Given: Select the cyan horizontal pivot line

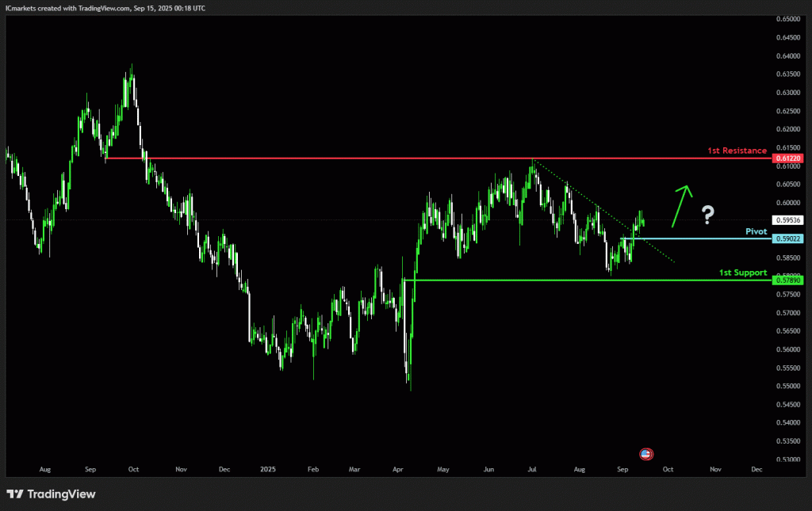Looking at the screenshot, I should pyautogui.click(x=696, y=238).
